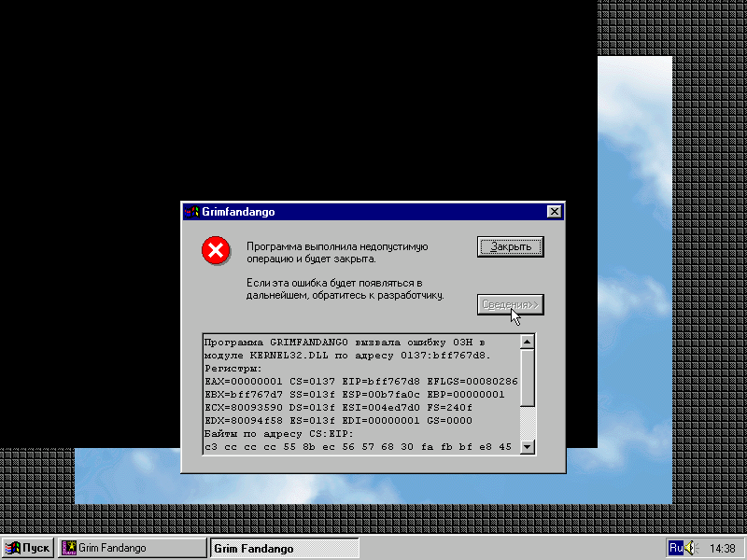The height and width of the screenshot is (560, 747).
Task: Click the 'EBX=bff767d7' register line
Action: 355,395
